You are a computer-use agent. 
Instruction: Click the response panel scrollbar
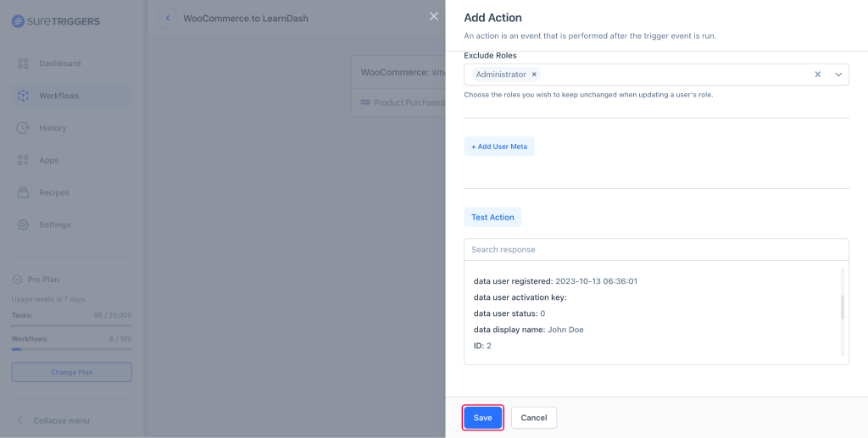point(842,307)
